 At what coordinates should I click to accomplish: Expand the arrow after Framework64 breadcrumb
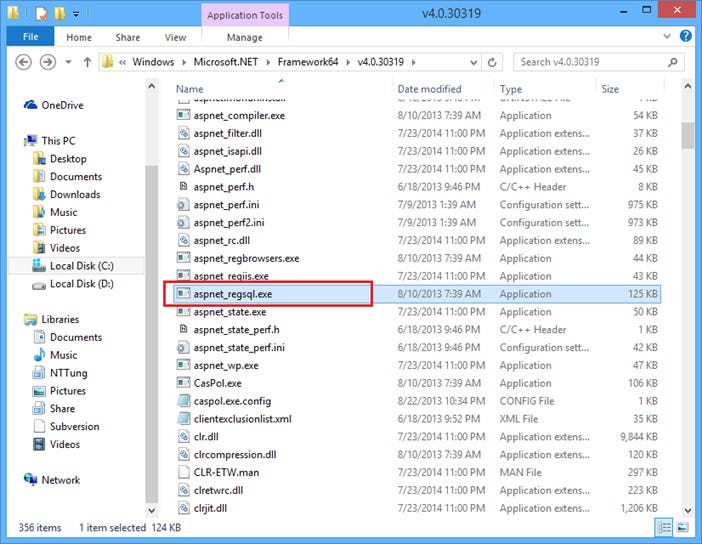pos(348,62)
